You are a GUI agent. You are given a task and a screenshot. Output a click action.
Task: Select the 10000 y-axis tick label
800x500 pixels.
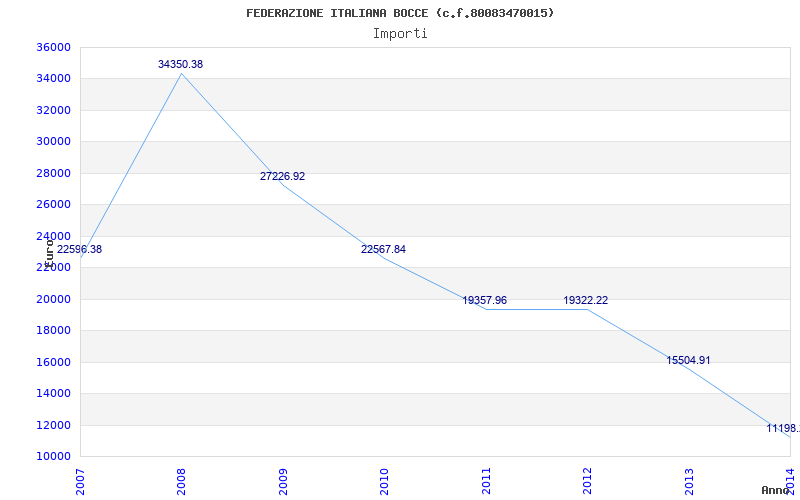(x=53, y=456)
